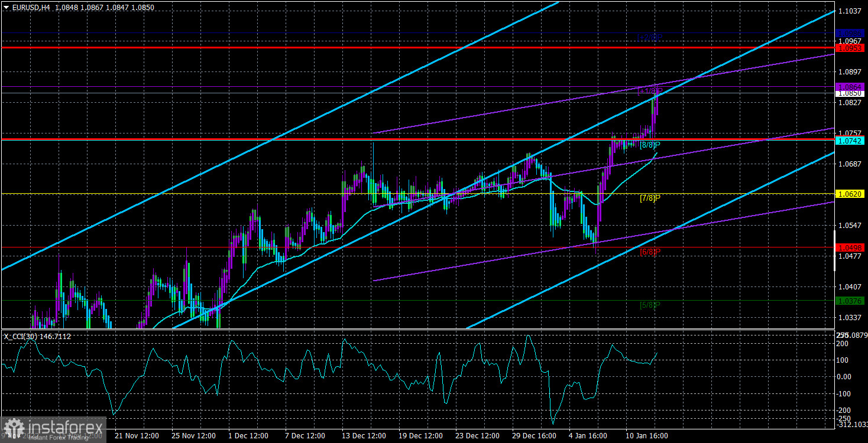868x443 pixels.
Task: Click the 1.1037 price axis value
Action: (850, 11)
